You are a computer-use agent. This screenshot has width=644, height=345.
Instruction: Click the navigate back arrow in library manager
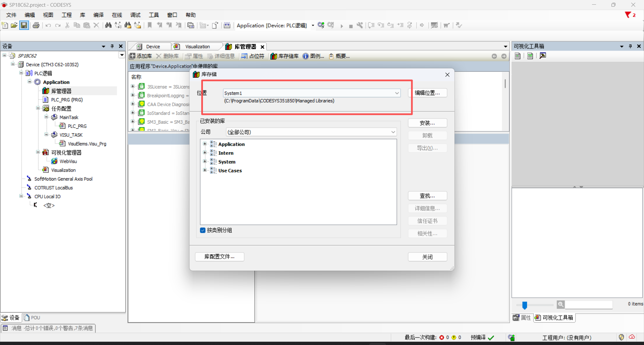point(494,56)
